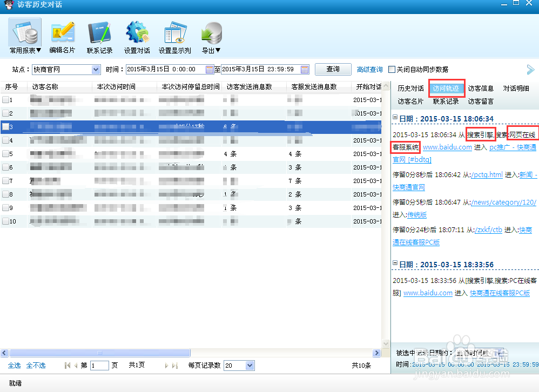Open the 访客留言 tab
539x392 pixels.
[481, 102]
